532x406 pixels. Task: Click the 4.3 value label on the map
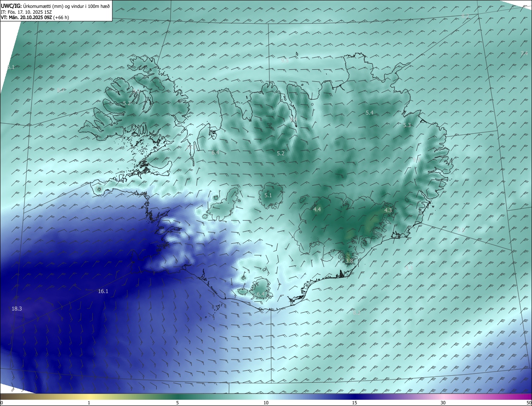tap(388, 210)
